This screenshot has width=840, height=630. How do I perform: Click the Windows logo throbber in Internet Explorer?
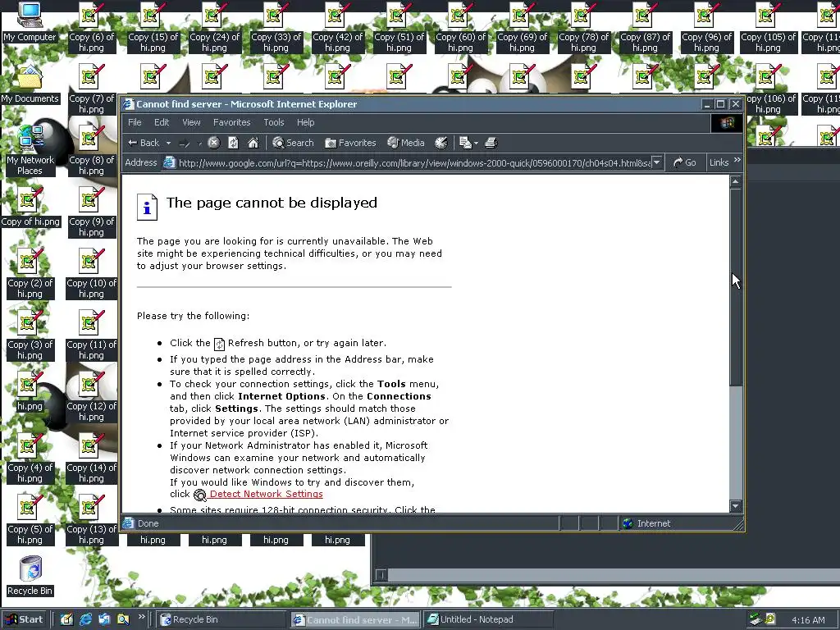[x=727, y=123]
